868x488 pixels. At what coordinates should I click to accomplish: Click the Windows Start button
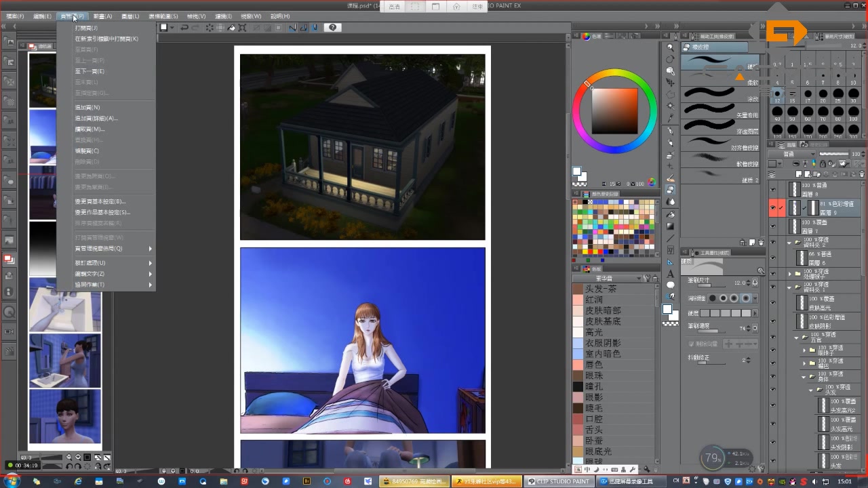click(13, 481)
